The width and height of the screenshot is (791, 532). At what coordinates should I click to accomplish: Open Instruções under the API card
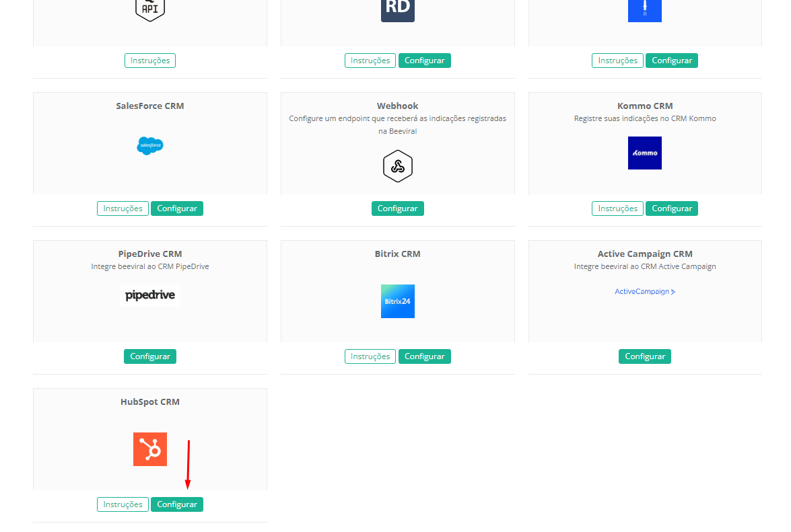click(x=150, y=61)
